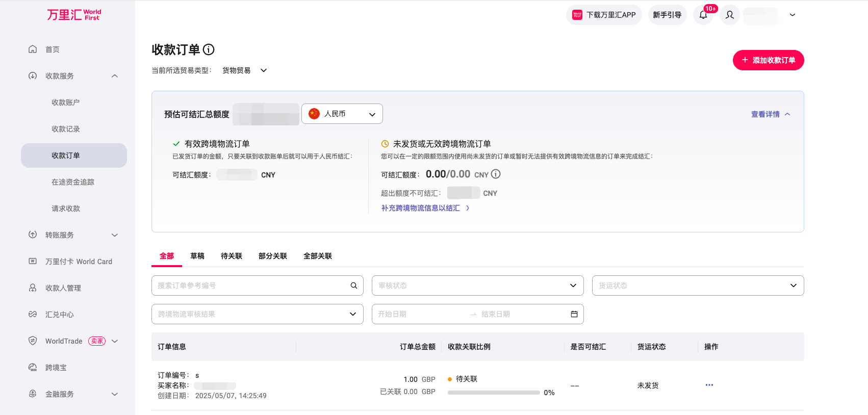Click the notification bell icon
The height and width of the screenshot is (415, 868).
(703, 15)
